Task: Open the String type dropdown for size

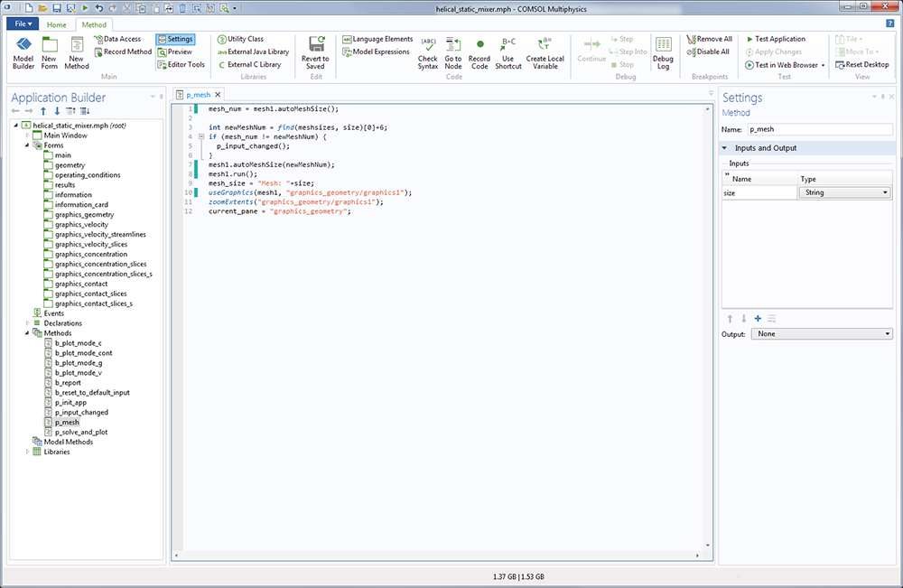Action: point(844,192)
